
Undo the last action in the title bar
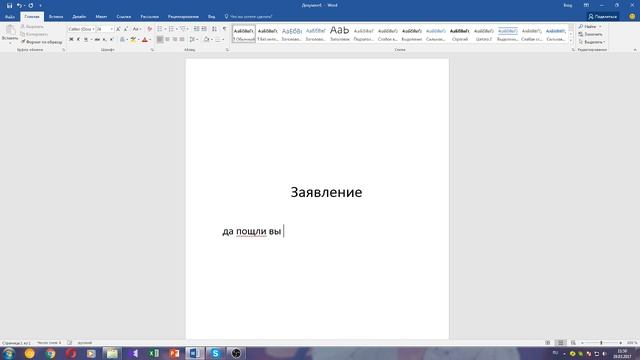pyautogui.click(x=19, y=5)
